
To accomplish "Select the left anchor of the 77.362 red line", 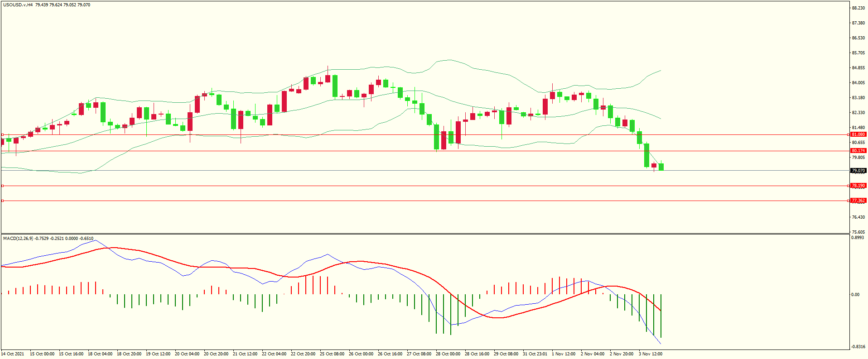I will tap(2, 201).
